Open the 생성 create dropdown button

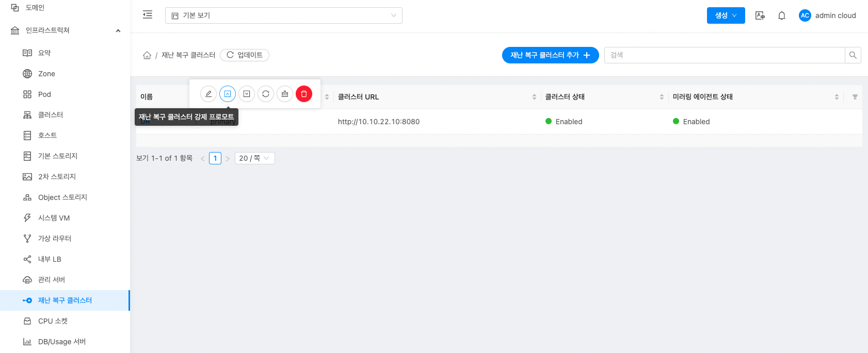pos(726,15)
